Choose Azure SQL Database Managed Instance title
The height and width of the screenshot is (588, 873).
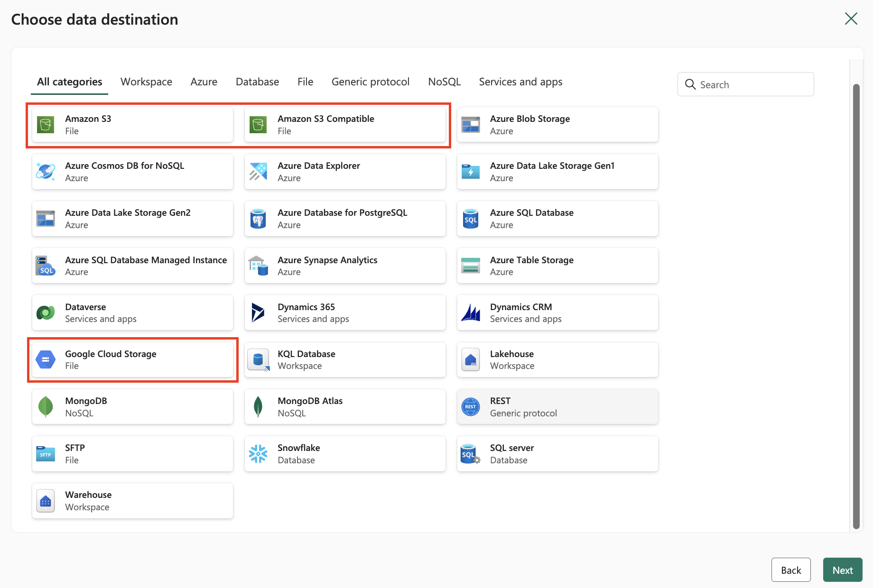[x=146, y=260]
